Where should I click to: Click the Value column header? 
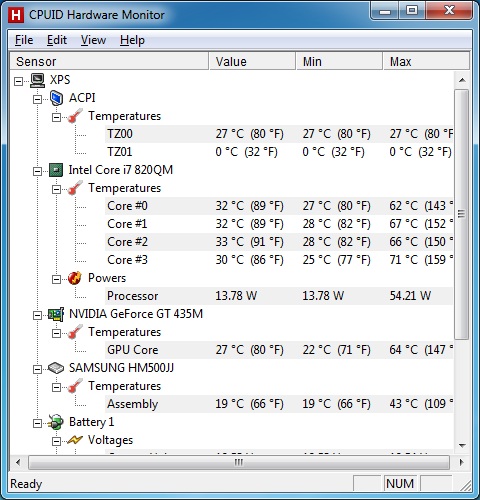252,61
